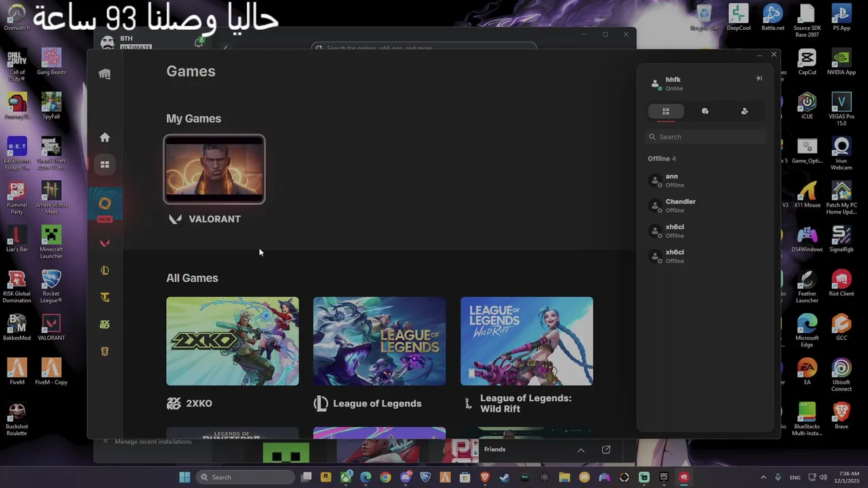Open Brave desktop shortcut

[x=842, y=416]
